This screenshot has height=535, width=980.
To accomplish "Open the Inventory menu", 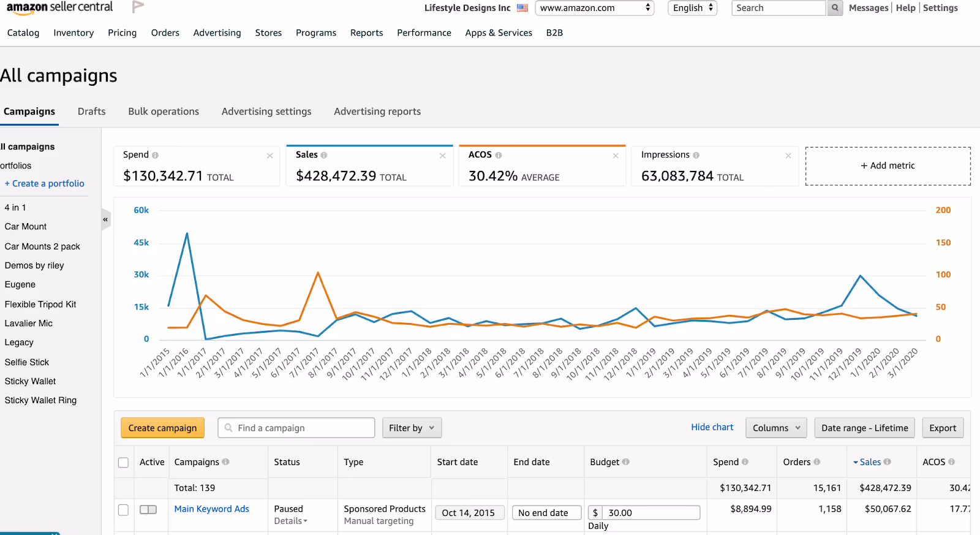I will [x=73, y=32].
